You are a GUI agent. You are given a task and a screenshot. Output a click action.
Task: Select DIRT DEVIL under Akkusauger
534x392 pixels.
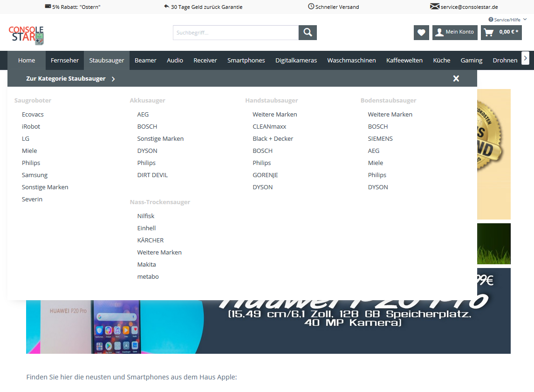(x=152, y=175)
